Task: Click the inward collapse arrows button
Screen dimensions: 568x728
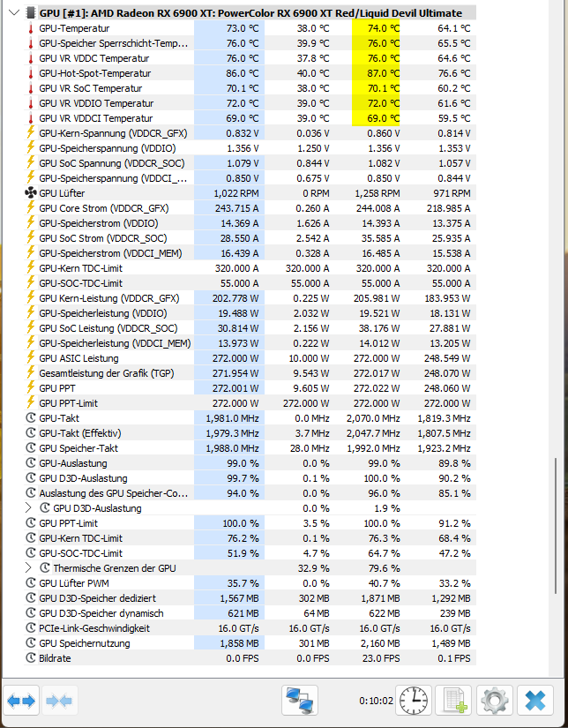Action: 59,700
